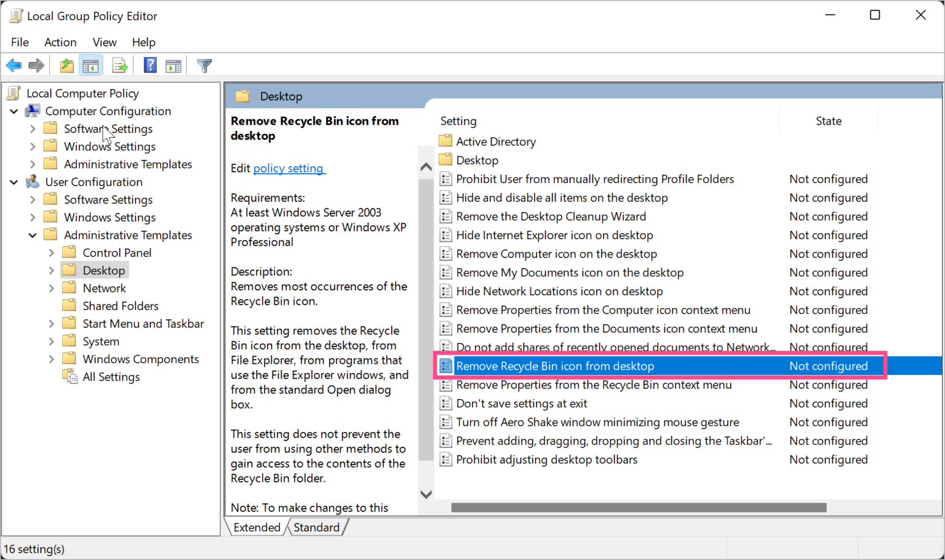
Task: Sort by the State column header
Action: (x=828, y=121)
